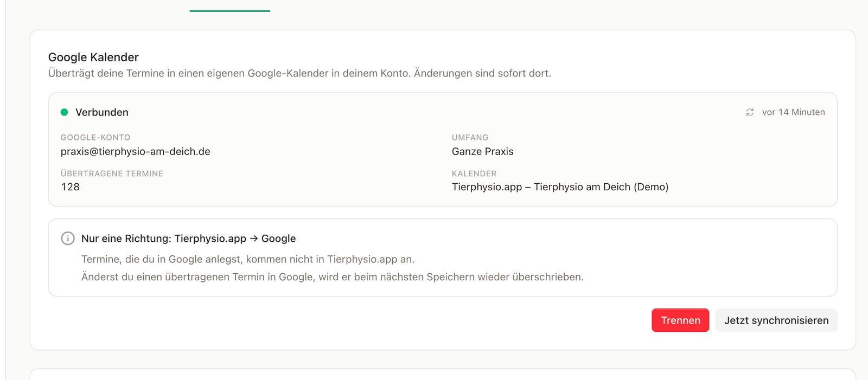Click the sync refresh icon
This screenshot has height=380, width=868.
[x=750, y=112]
